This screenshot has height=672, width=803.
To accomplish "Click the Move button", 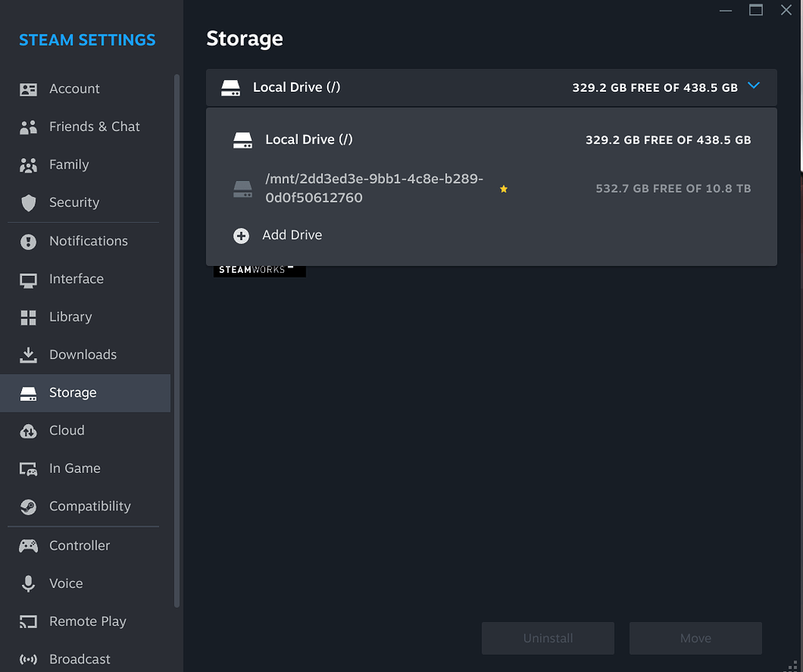I will 695,637.
